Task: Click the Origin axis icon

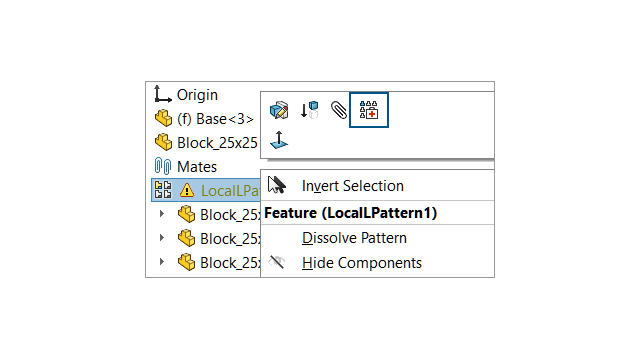Action: (162, 94)
